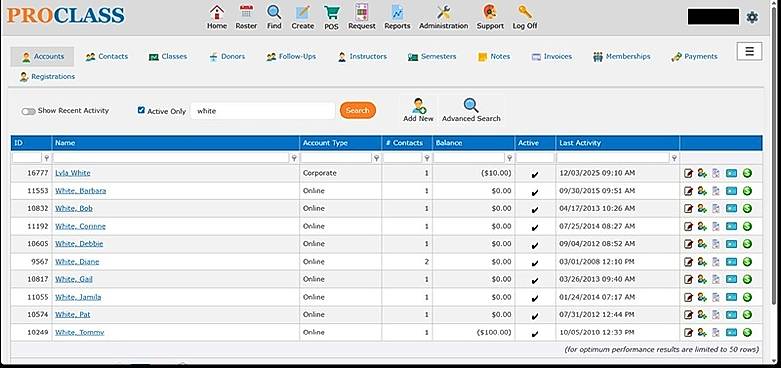Click the search field containing 'white'

click(x=262, y=111)
